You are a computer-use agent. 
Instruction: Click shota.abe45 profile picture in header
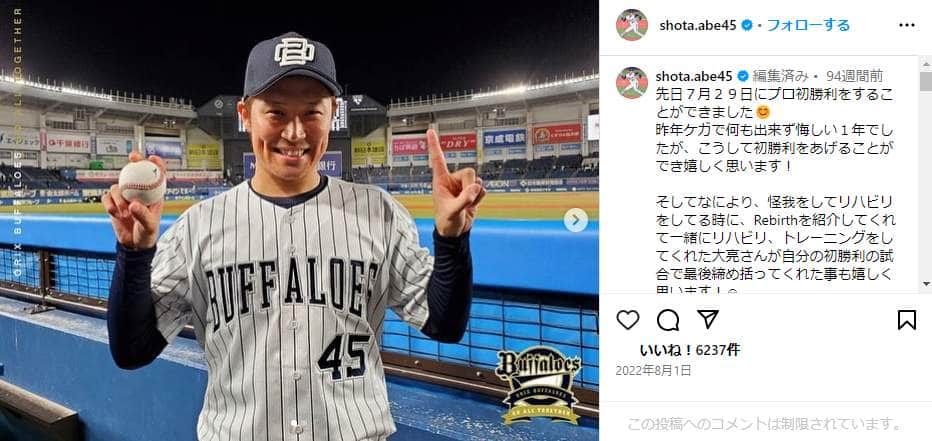tap(632, 25)
